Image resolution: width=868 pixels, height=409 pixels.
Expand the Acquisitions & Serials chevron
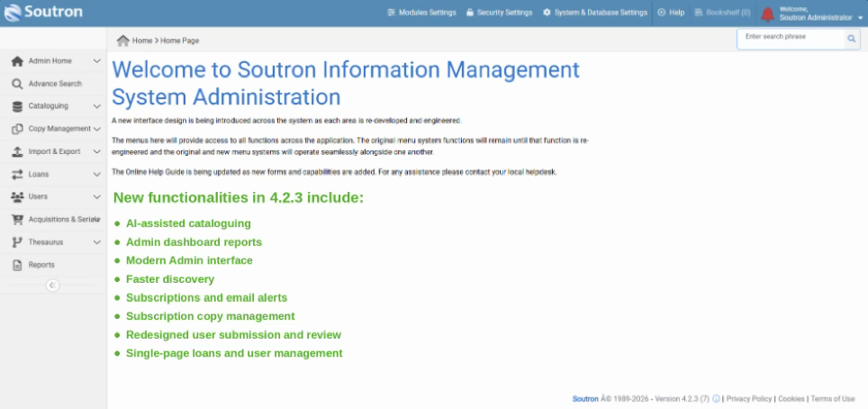98,220
